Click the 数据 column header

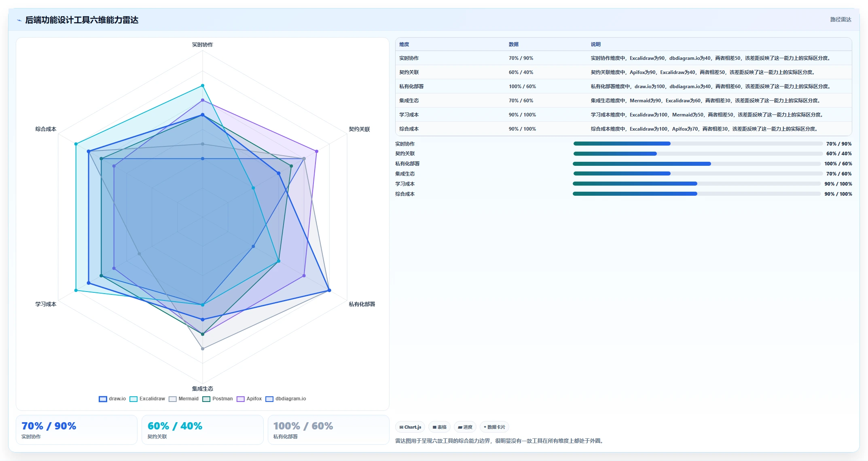coord(514,44)
